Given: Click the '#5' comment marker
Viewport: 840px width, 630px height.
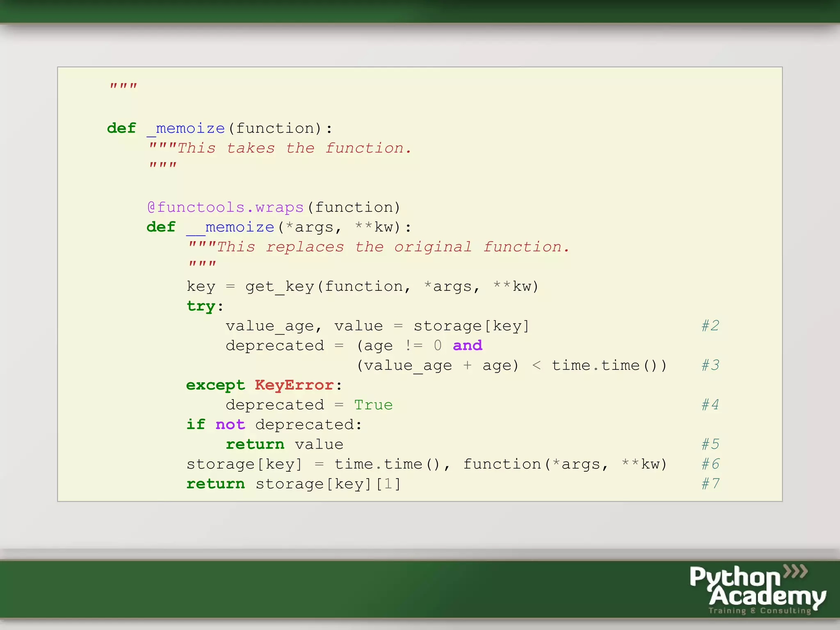Looking at the screenshot, I should (x=710, y=444).
